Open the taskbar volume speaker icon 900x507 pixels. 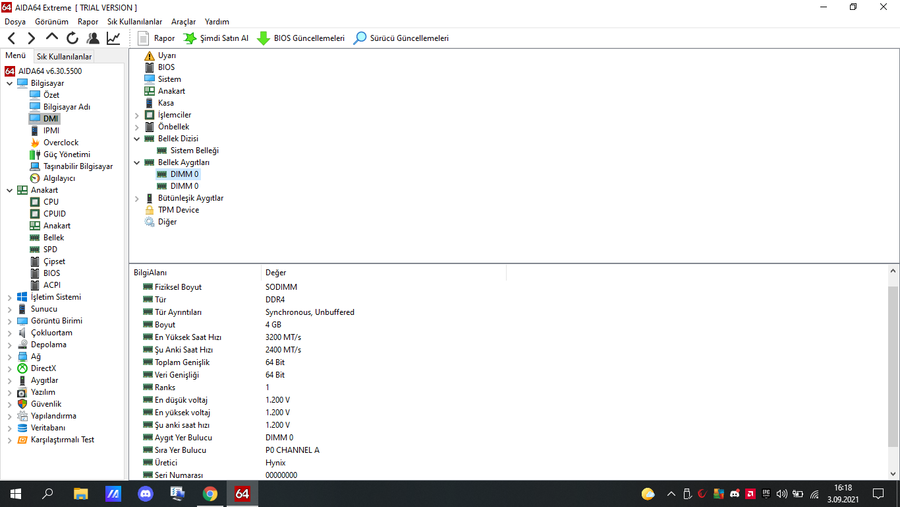[782, 494]
